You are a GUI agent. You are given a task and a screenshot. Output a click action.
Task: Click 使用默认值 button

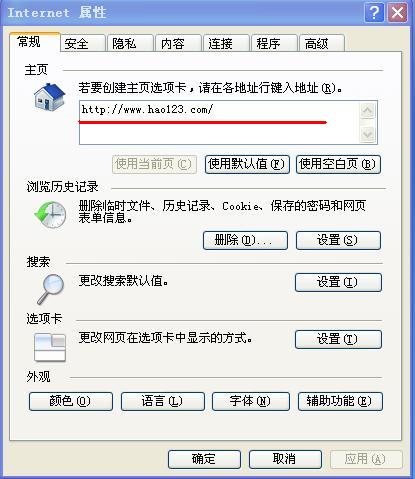(x=247, y=164)
